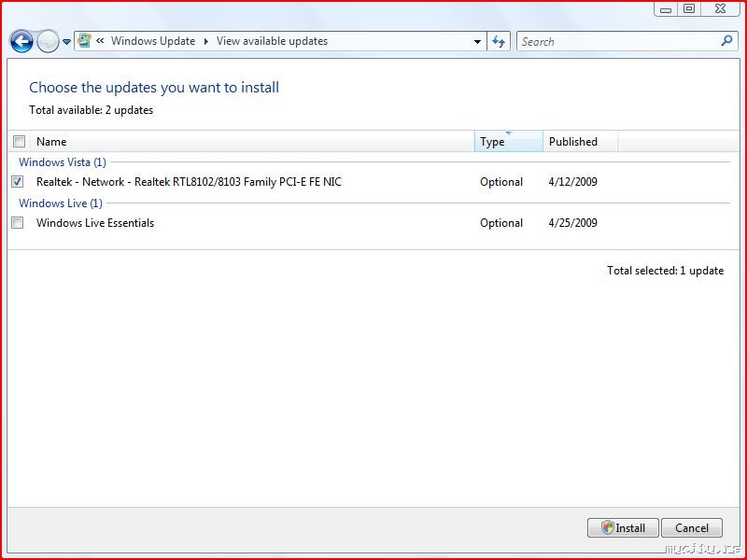Click the greyed Forward arrow button
747x560 pixels.
point(48,41)
